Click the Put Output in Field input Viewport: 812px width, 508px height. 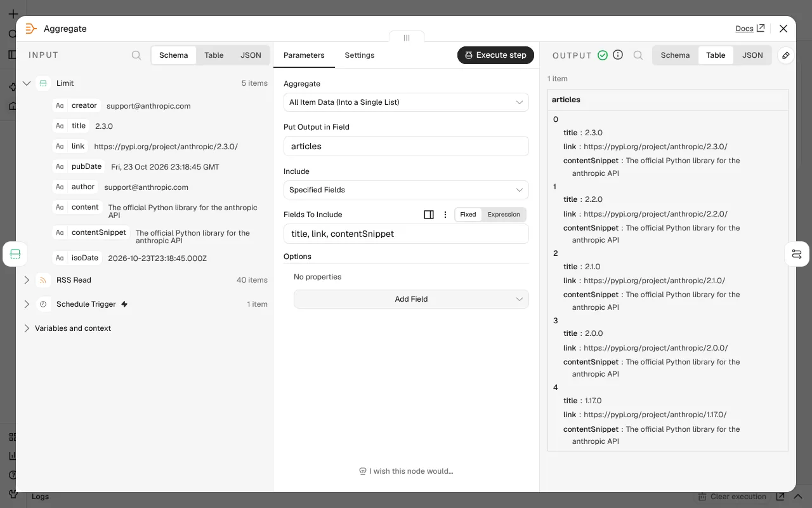[406, 146]
